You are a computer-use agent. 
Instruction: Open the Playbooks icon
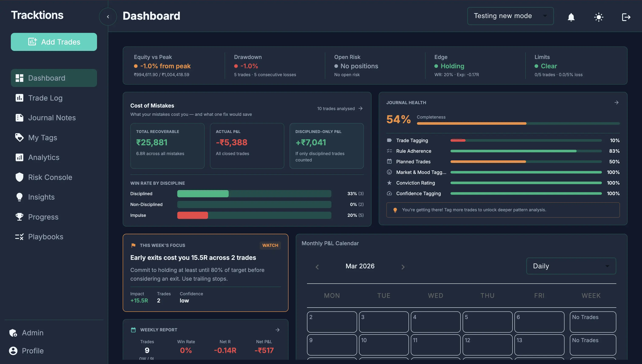pyautogui.click(x=20, y=237)
